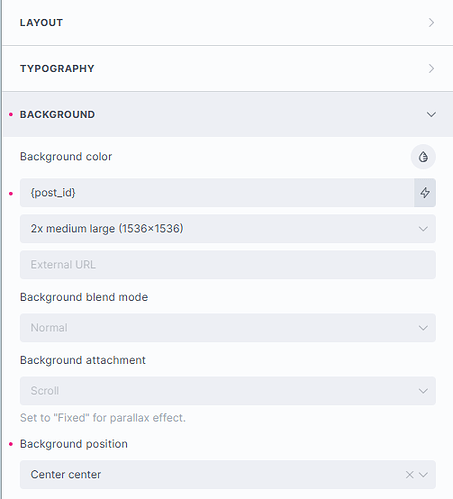The height and width of the screenshot is (499, 453).
Task: Click the pink dot beside BACKGROUND heading
Action: point(11,115)
